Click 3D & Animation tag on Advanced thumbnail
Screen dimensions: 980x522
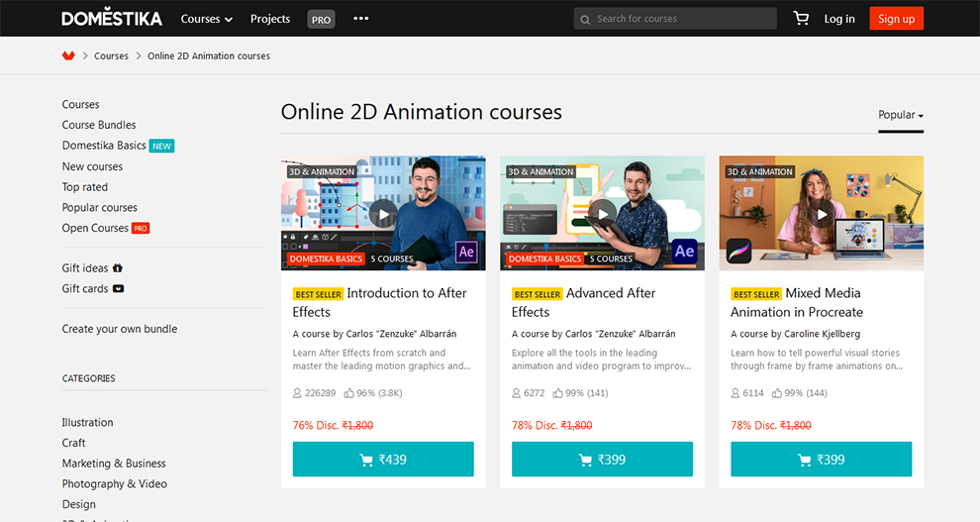click(x=540, y=172)
